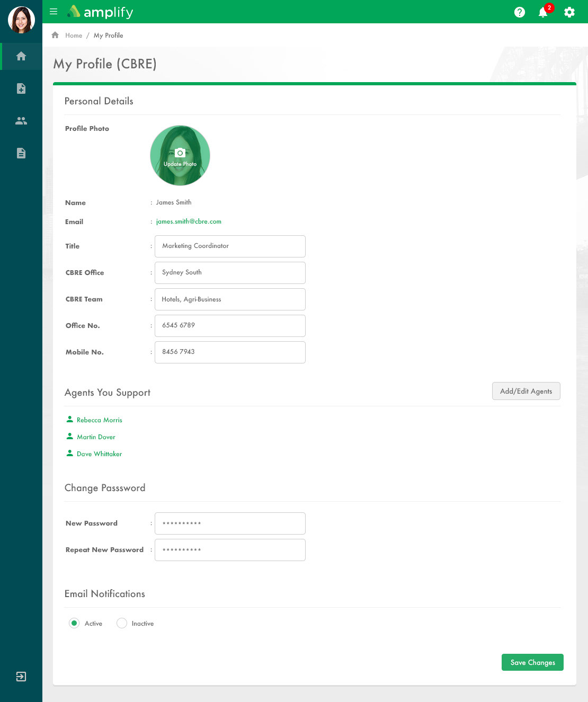588x702 pixels.
Task: Open the settings gear icon
Action: click(x=569, y=12)
